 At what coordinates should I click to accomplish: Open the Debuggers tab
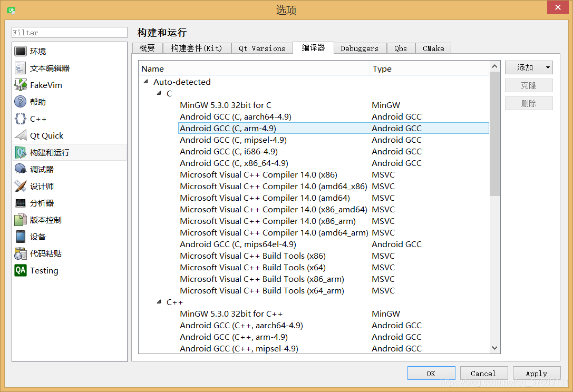point(360,48)
